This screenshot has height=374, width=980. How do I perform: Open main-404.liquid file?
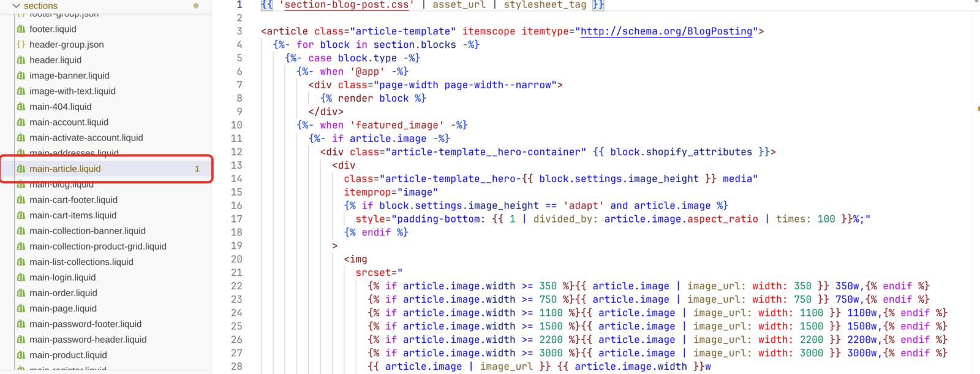pyautogui.click(x=60, y=107)
